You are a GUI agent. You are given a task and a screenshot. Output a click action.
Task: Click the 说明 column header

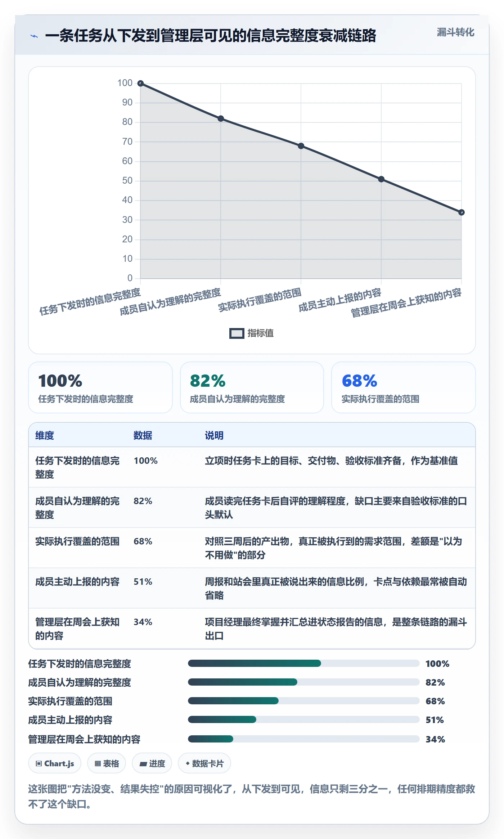[x=214, y=435]
